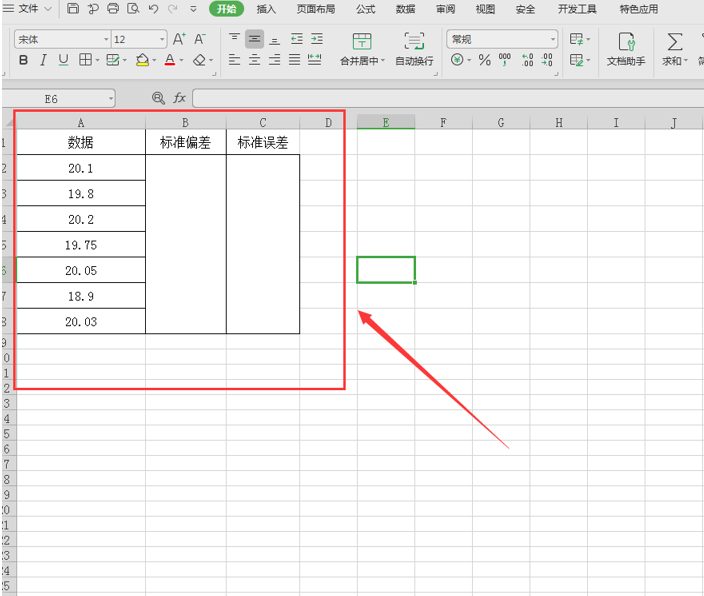This screenshot has height=596, width=704.
Task: Switch to the 插入 tab
Action: pyautogui.click(x=266, y=9)
